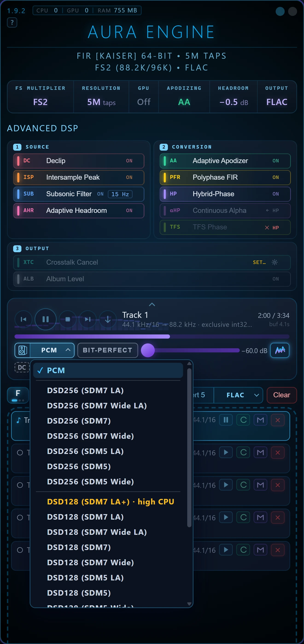The image size is (304, 644).
Task: Stop playback with the stop button
Action: pyautogui.click(x=67, y=319)
